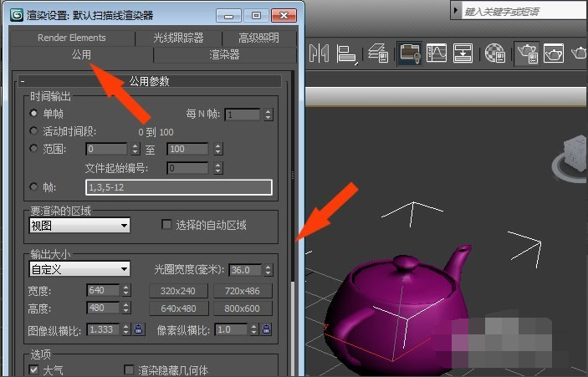Click the range end 100 spinner
The width and height of the screenshot is (588, 377).
point(218,149)
